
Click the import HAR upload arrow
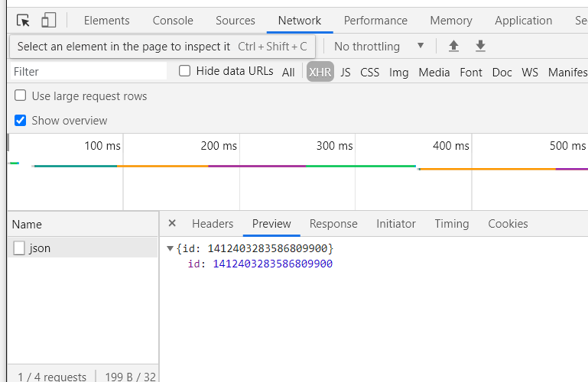[x=453, y=47]
